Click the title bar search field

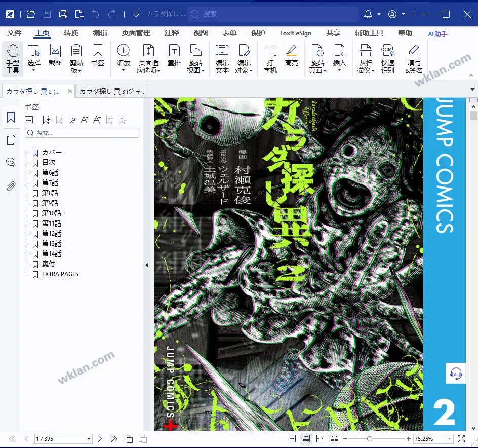tap(273, 14)
